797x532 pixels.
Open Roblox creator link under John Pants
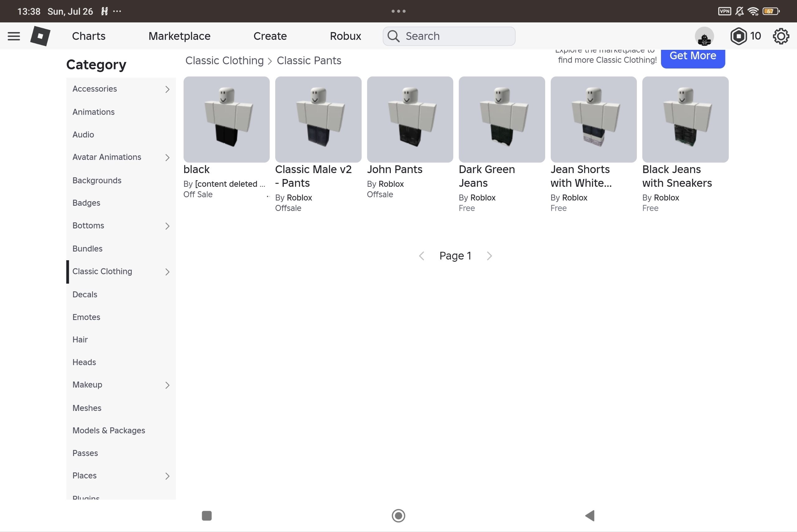391,184
